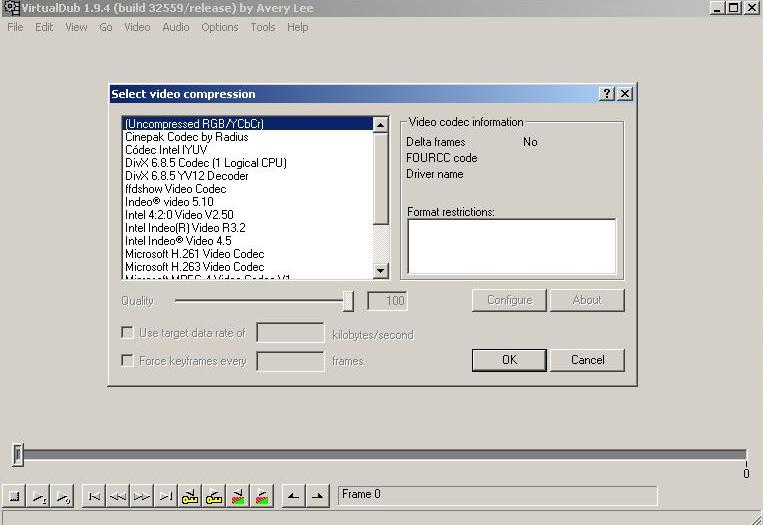This screenshot has height=525, width=763.
Task: Open the Help menu
Action: [x=297, y=27]
